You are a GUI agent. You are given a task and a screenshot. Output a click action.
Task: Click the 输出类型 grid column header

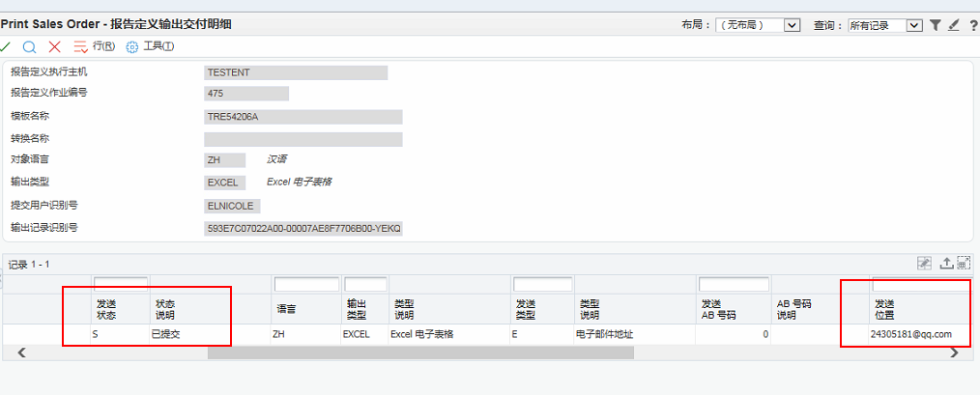(x=364, y=309)
